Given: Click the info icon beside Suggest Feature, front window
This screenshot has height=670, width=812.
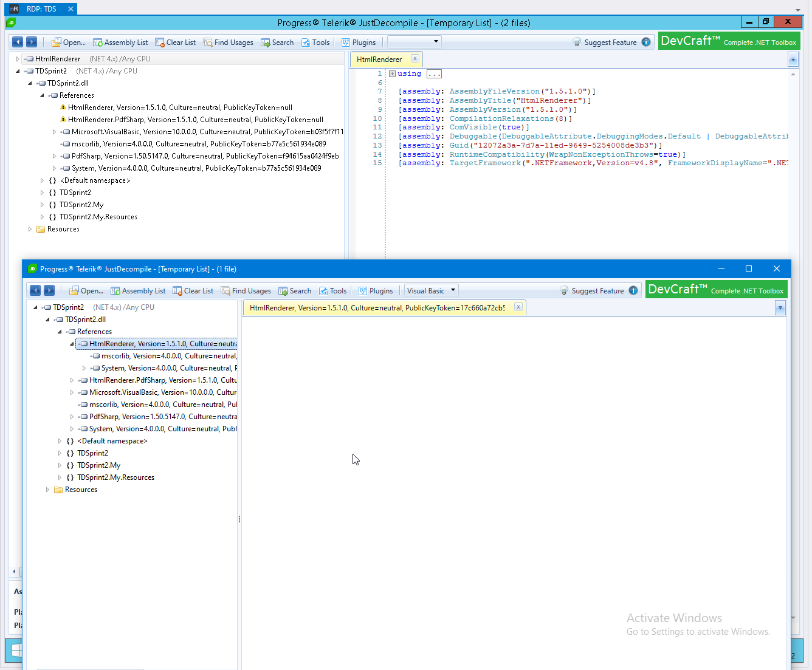Looking at the screenshot, I should (633, 290).
